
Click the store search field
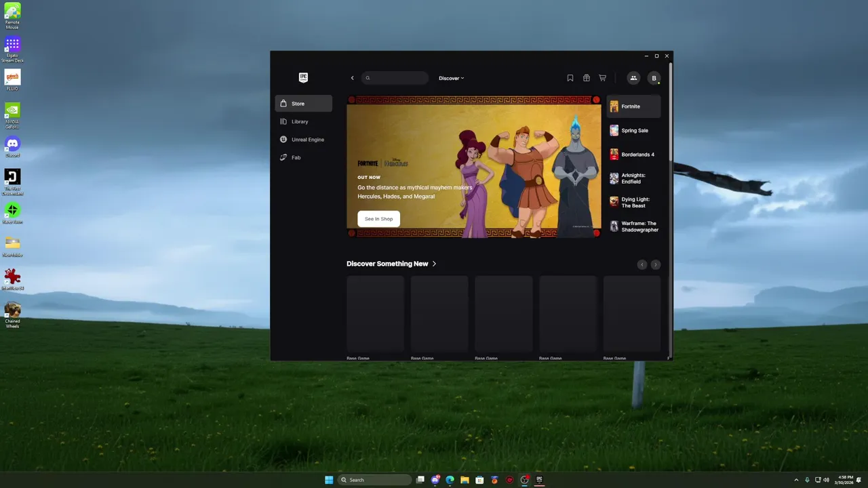click(395, 78)
